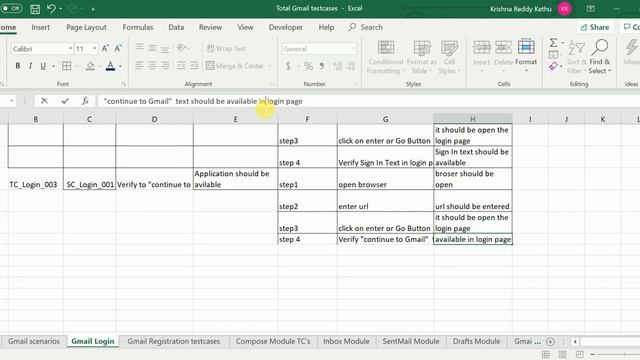The height and width of the screenshot is (360, 640).
Task: Open the Developer ribbon tab
Action: pyautogui.click(x=286, y=27)
